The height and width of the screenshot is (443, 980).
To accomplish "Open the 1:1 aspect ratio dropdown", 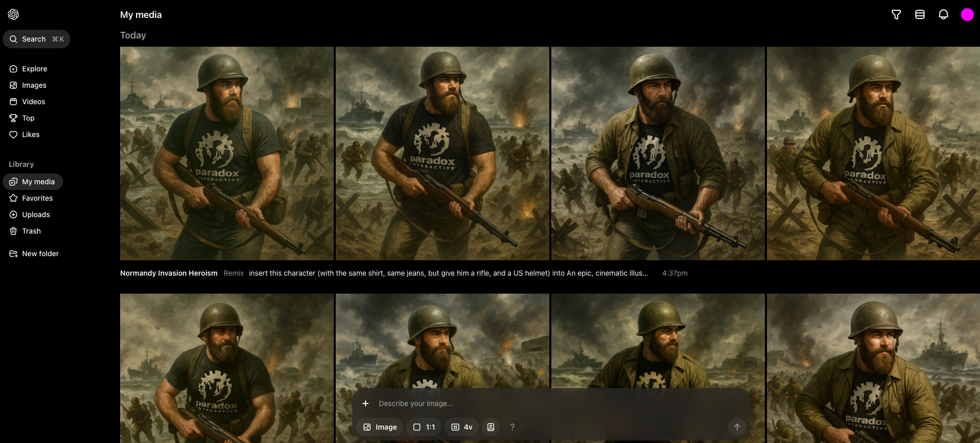I will point(424,427).
